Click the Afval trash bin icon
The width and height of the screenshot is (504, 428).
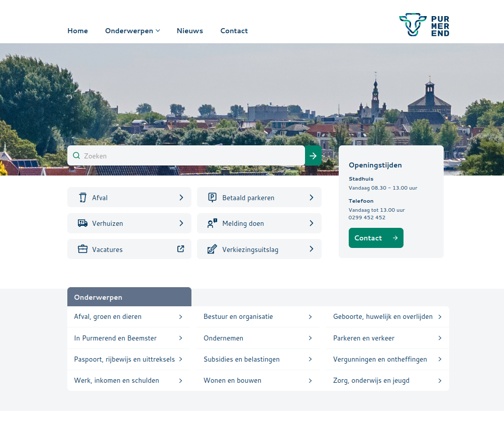tap(83, 198)
